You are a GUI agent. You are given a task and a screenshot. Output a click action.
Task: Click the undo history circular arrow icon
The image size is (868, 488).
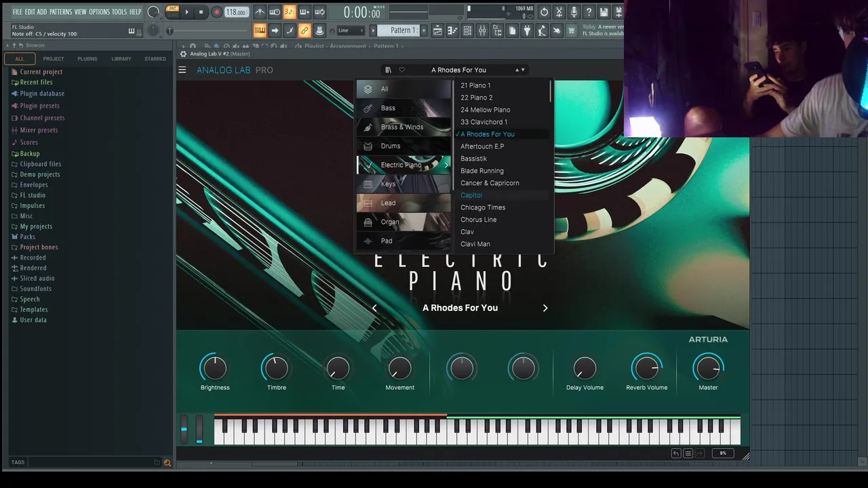pos(545,12)
